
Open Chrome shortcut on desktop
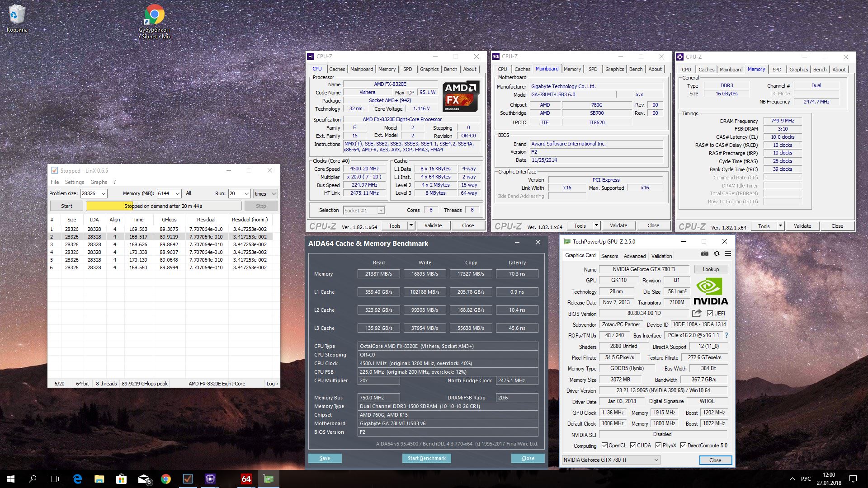(154, 16)
